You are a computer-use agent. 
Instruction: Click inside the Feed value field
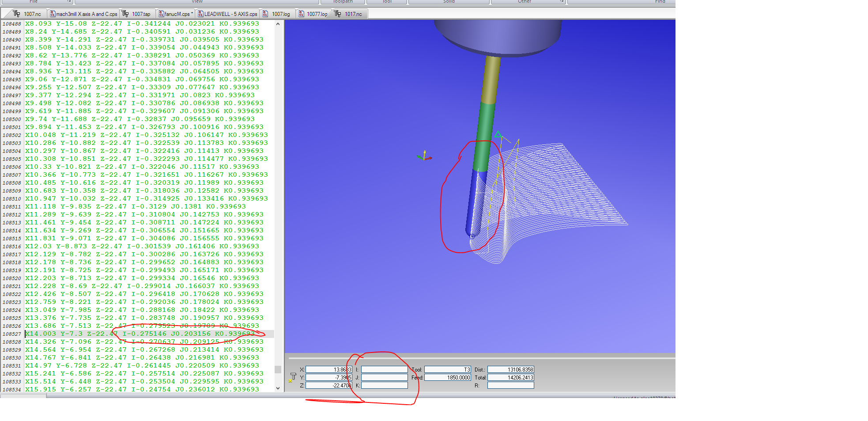pos(447,378)
